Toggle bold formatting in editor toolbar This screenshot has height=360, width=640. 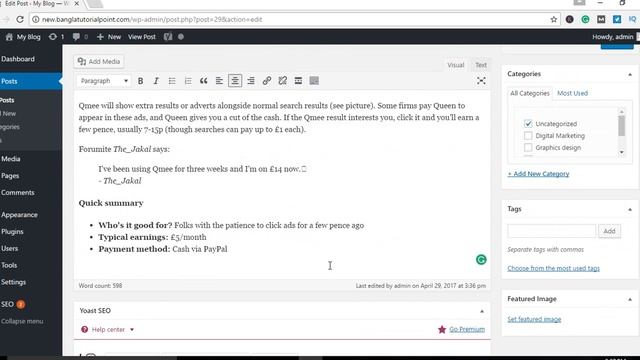(140, 81)
